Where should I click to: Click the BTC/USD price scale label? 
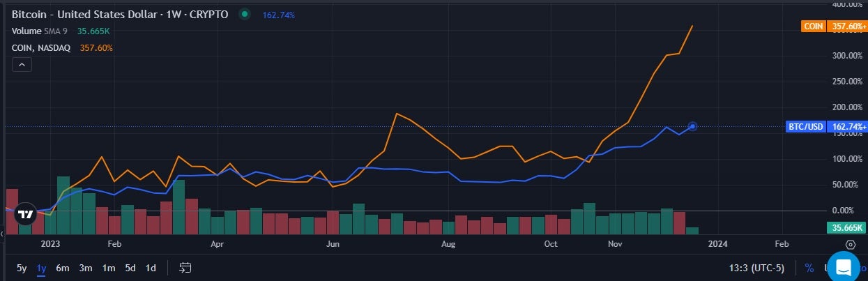click(827, 127)
